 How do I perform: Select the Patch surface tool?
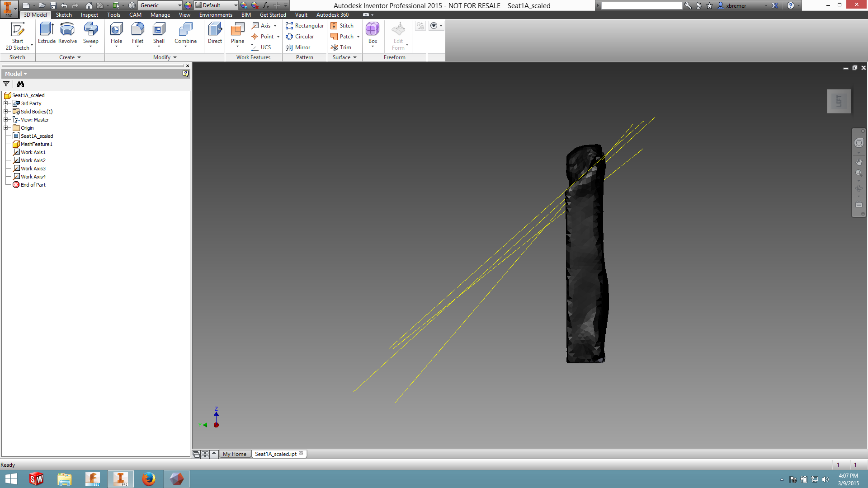point(342,37)
